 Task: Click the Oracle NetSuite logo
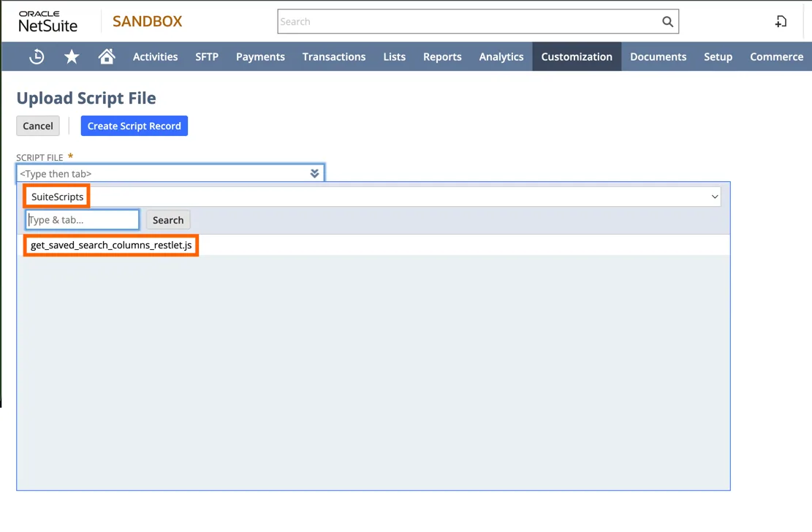[x=48, y=21]
